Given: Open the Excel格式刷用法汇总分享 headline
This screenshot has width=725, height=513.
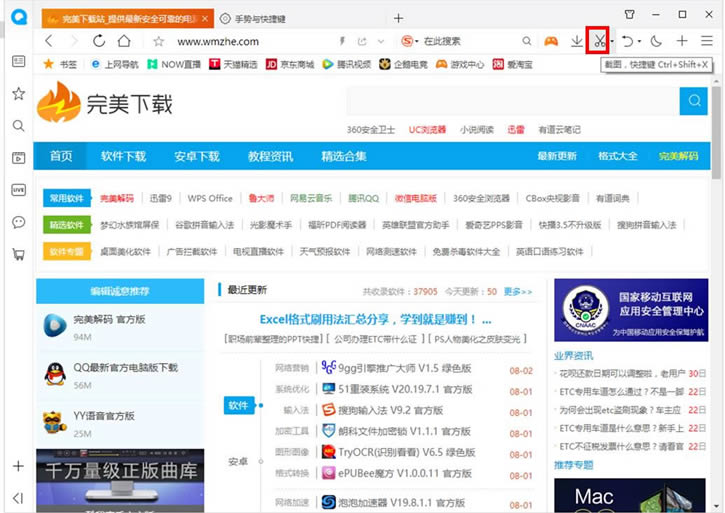Looking at the screenshot, I should [375, 319].
